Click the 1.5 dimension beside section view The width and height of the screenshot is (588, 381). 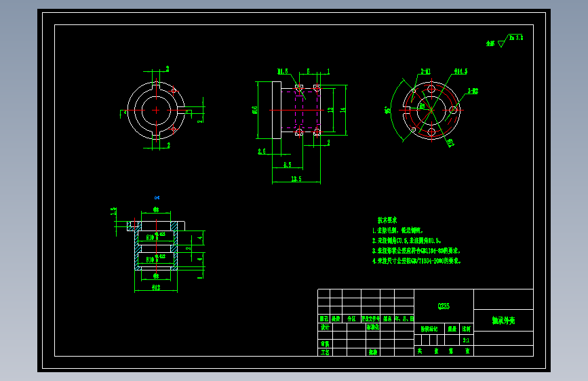pyautogui.click(x=113, y=211)
